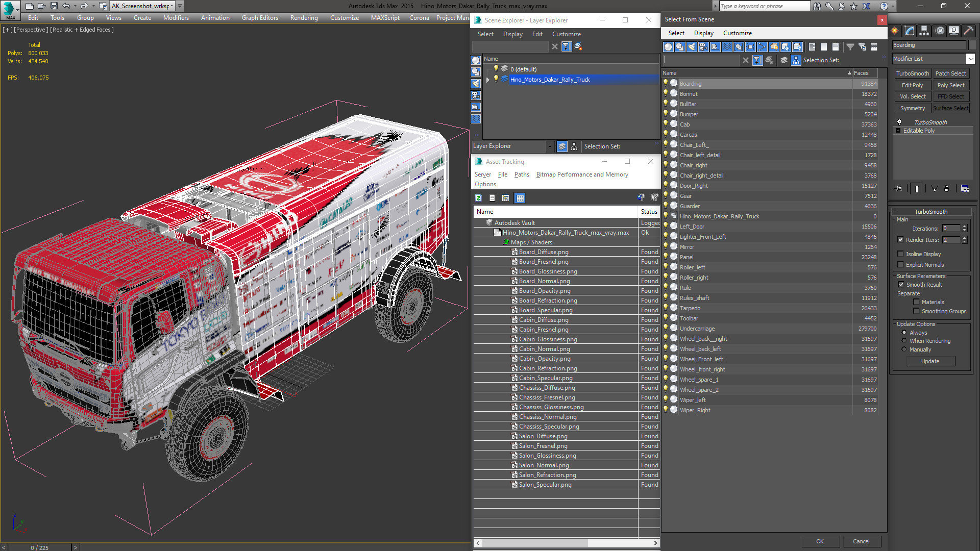
Task: Enable Isoline Display checkbox
Action: point(901,254)
